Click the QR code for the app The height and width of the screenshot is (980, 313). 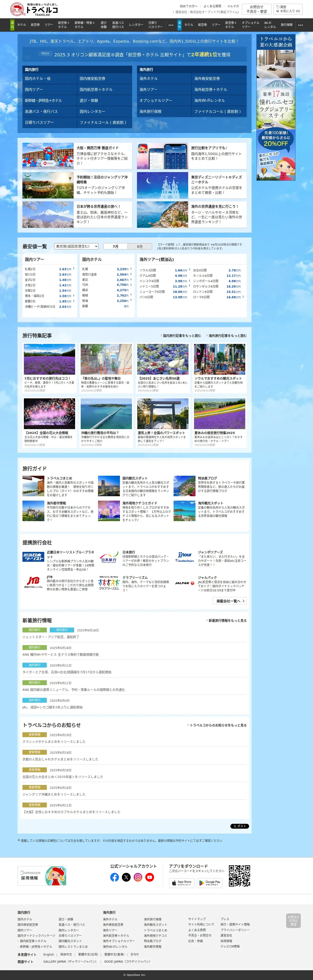[239, 876]
